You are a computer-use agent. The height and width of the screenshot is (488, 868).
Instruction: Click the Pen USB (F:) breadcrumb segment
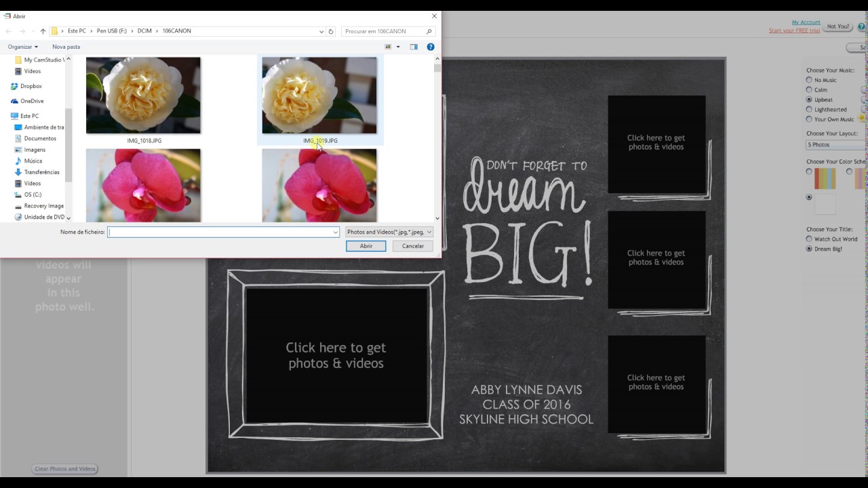tap(111, 31)
